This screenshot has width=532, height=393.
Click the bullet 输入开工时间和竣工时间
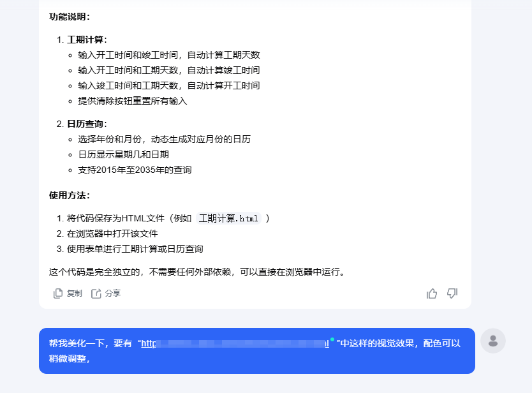coord(159,55)
